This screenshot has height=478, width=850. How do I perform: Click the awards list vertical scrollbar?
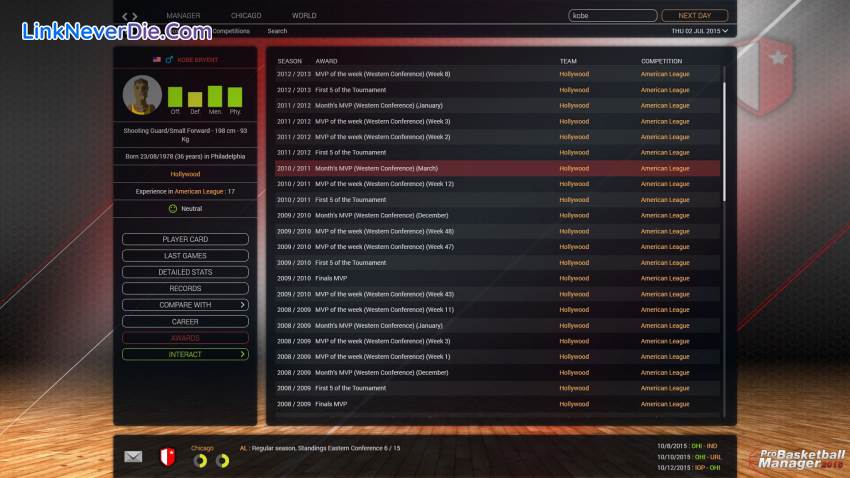725,150
